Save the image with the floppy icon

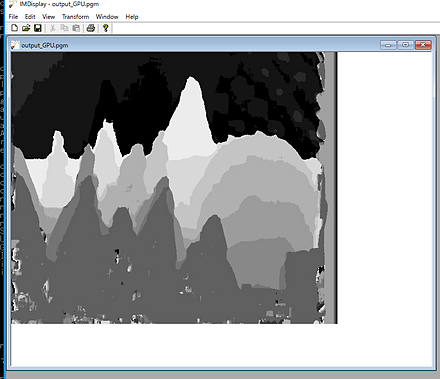[x=38, y=28]
